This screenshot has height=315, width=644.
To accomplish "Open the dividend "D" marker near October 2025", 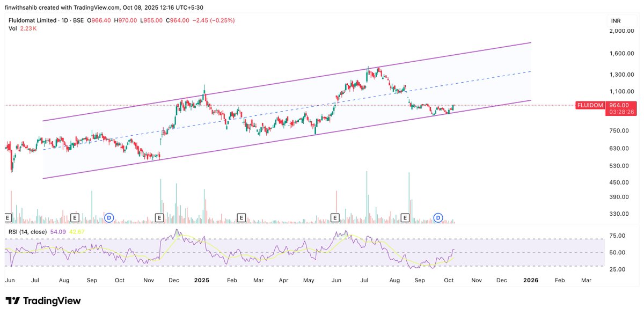I will [x=438, y=218].
